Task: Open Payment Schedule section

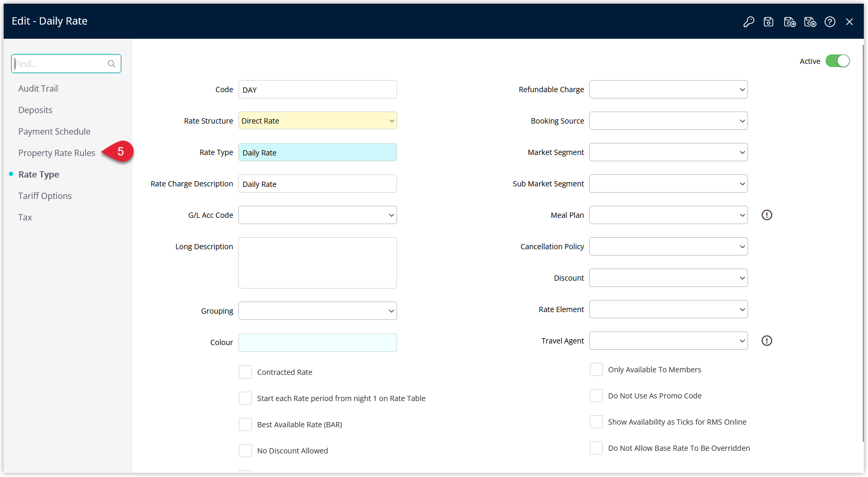Action: [54, 131]
